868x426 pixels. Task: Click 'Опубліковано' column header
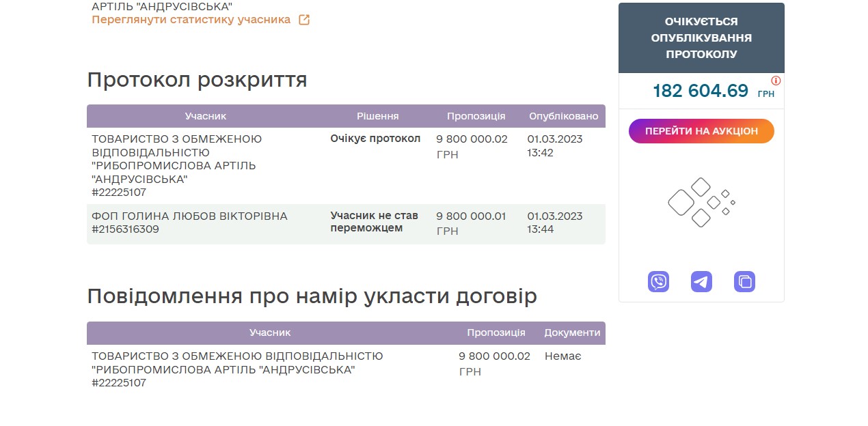click(563, 116)
